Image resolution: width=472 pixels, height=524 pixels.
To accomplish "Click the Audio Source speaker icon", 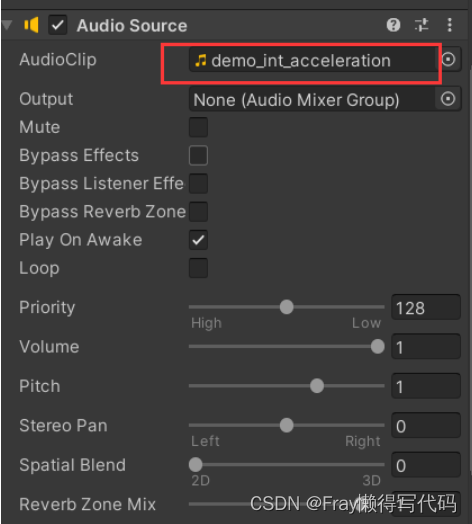I will pos(31,25).
